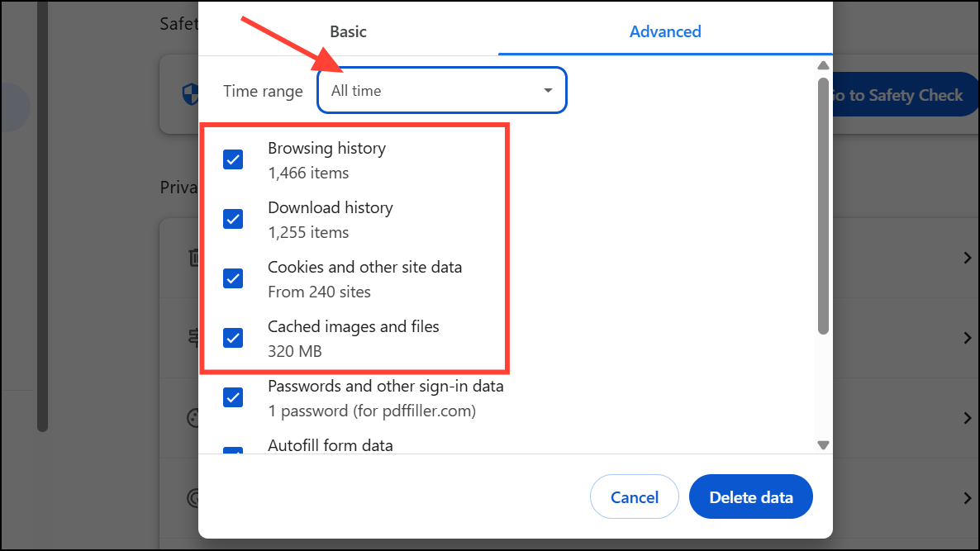Click the blue shield Safety Check icon
Image resolution: width=980 pixels, height=551 pixels.
(189, 94)
